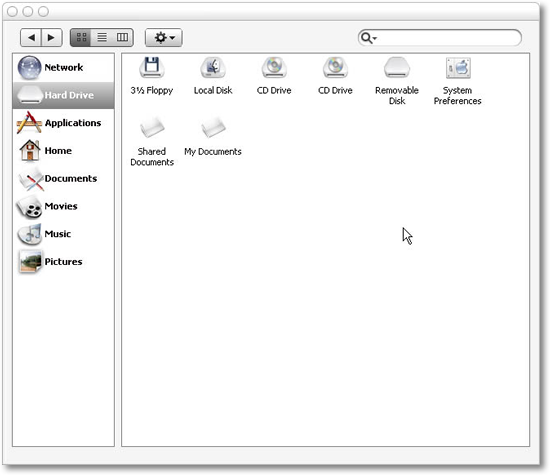Select the My Documents folder
550x475 pixels.
pyautogui.click(x=213, y=128)
